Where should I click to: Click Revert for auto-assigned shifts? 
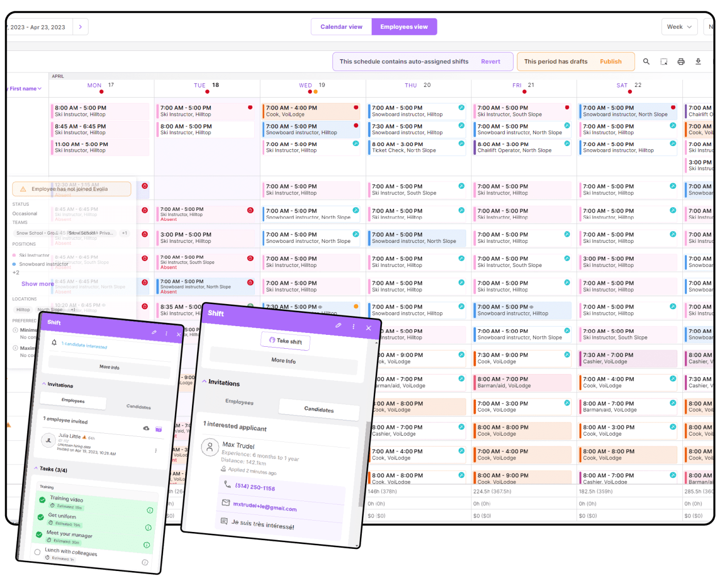[x=490, y=62]
